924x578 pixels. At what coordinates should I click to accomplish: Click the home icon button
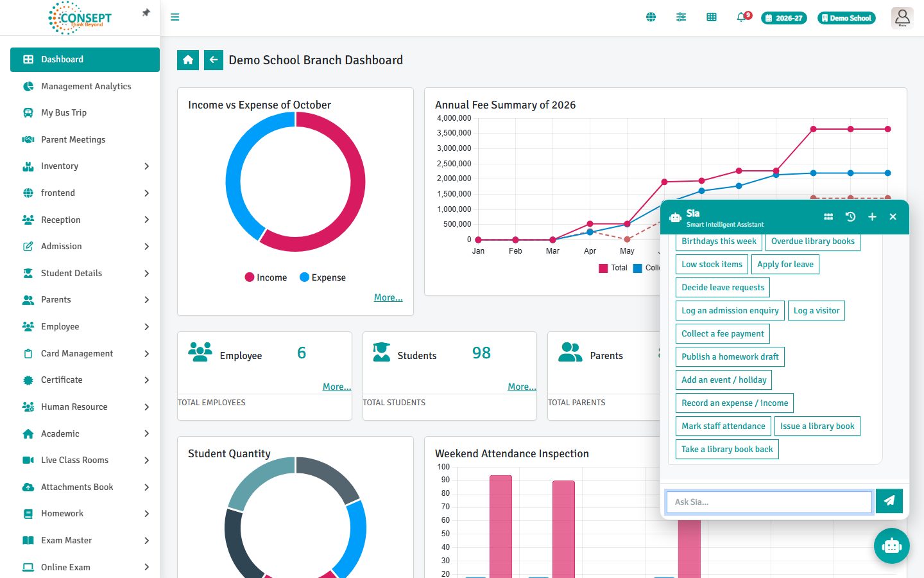pos(188,60)
